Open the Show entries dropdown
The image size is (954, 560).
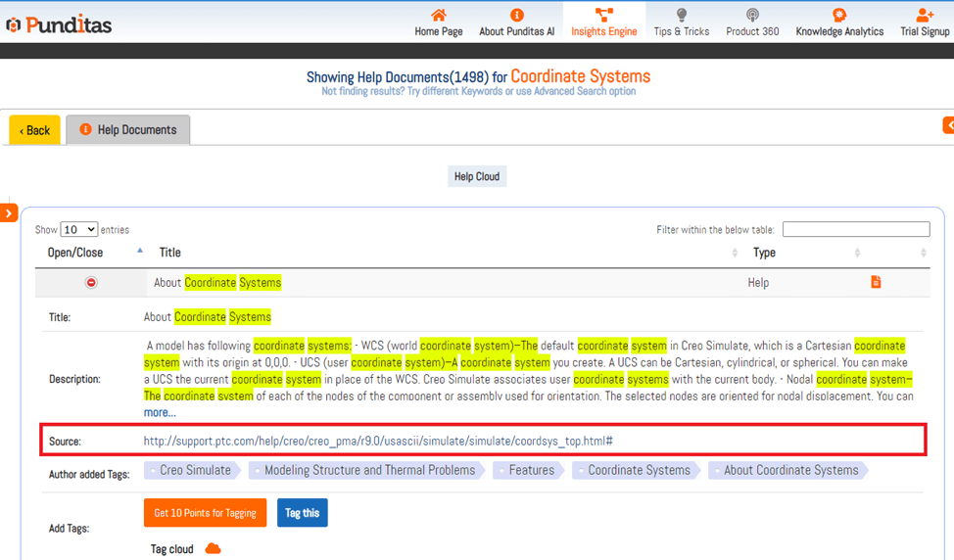[78, 229]
